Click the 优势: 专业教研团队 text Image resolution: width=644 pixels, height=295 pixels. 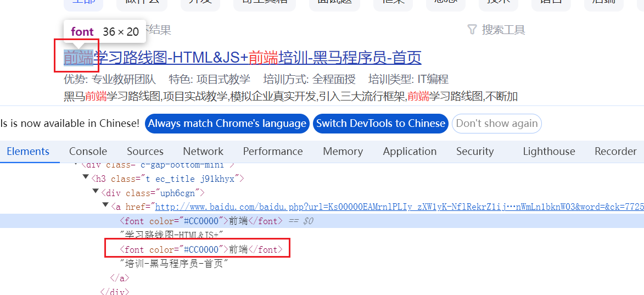[110, 79]
